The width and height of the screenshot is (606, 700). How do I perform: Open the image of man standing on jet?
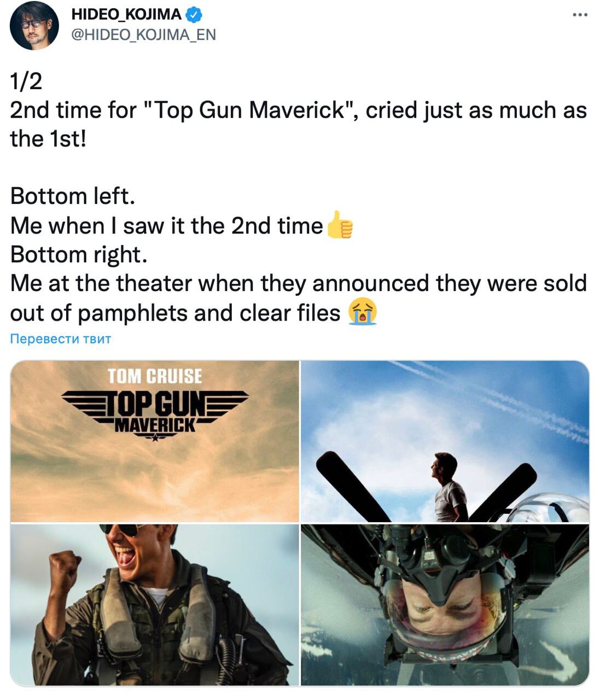445,441
